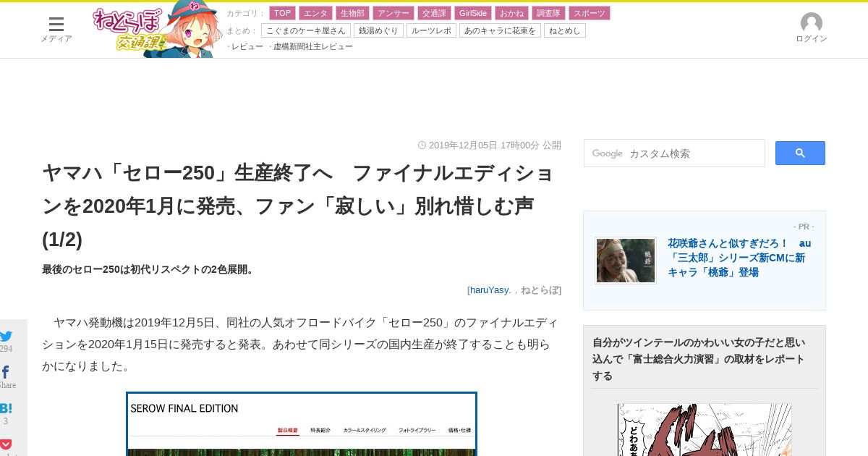Open the 虚構新聞社主レビュー link
This screenshot has height=456, width=868.
point(313,46)
